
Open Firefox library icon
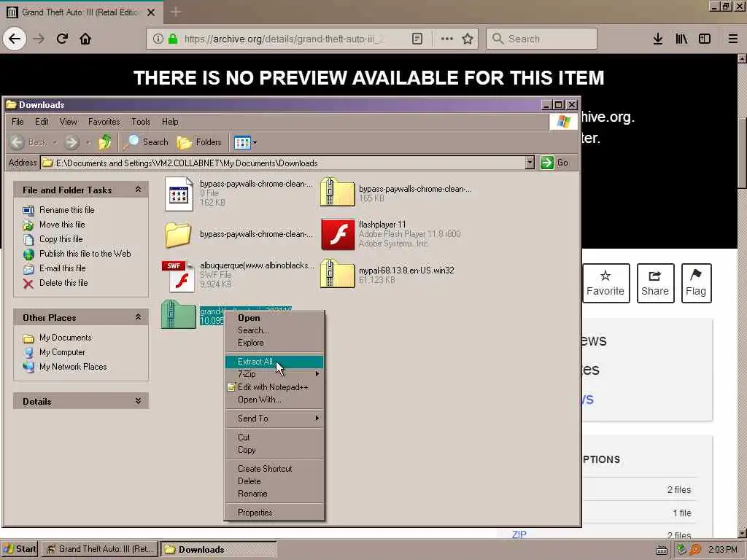click(681, 39)
